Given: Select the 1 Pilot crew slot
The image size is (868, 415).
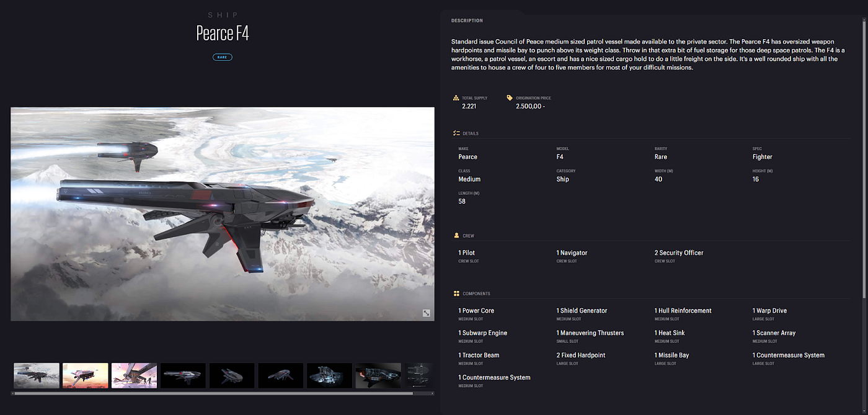Looking at the screenshot, I should point(467,253).
